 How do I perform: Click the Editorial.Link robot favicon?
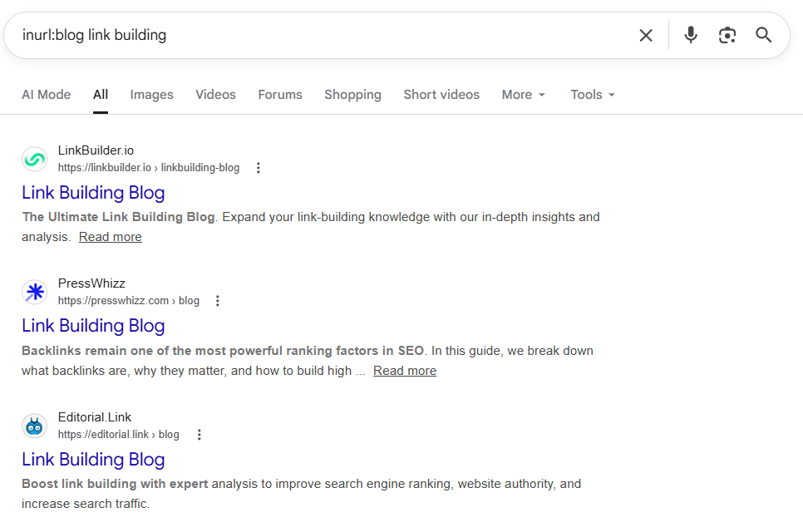(x=34, y=425)
